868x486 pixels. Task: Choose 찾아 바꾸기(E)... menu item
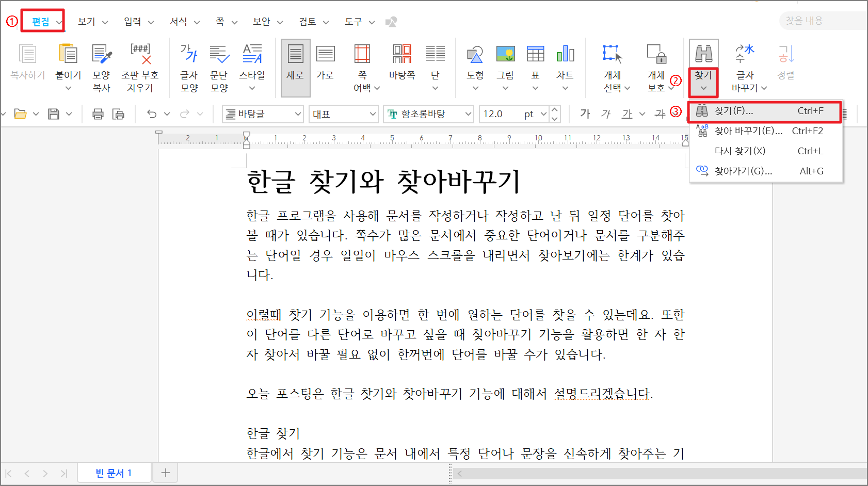pos(766,131)
